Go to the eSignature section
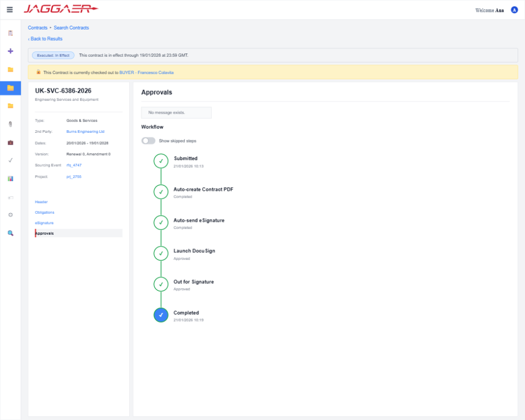 [x=44, y=223]
